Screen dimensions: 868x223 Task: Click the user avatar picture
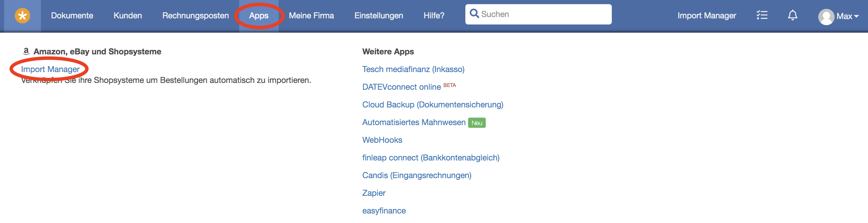(826, 17)
